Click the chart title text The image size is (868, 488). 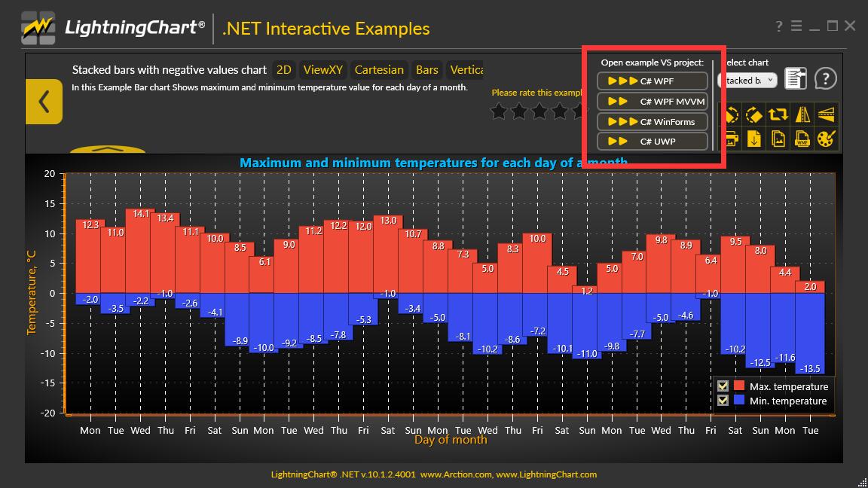(x=433, y=163)
